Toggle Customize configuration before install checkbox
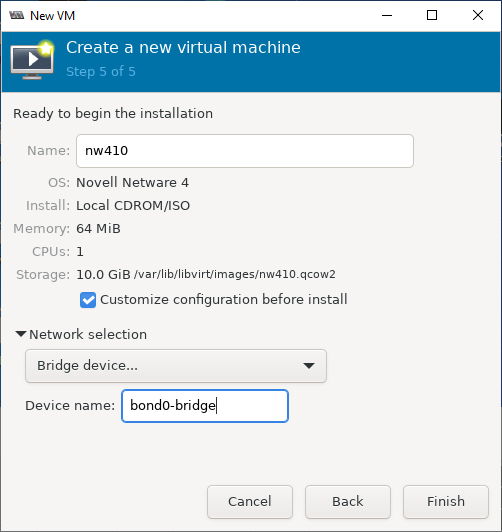 pyautogui.click(x=88, y=300)
